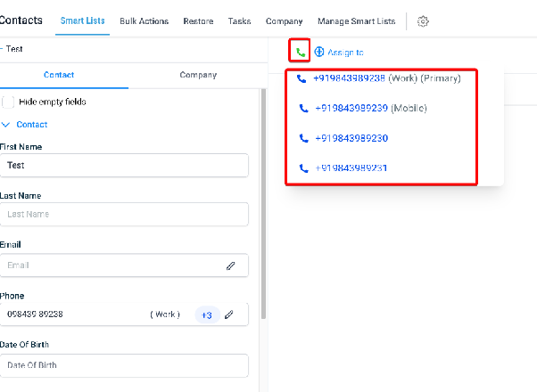
Task: Call the number ending 9230
Action: point(343,138)
